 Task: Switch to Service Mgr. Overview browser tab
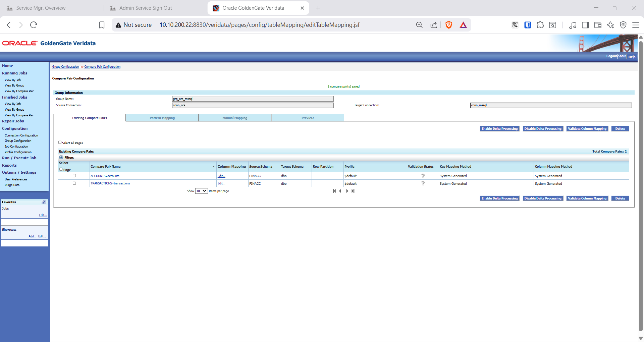click(x=41, y=8)
